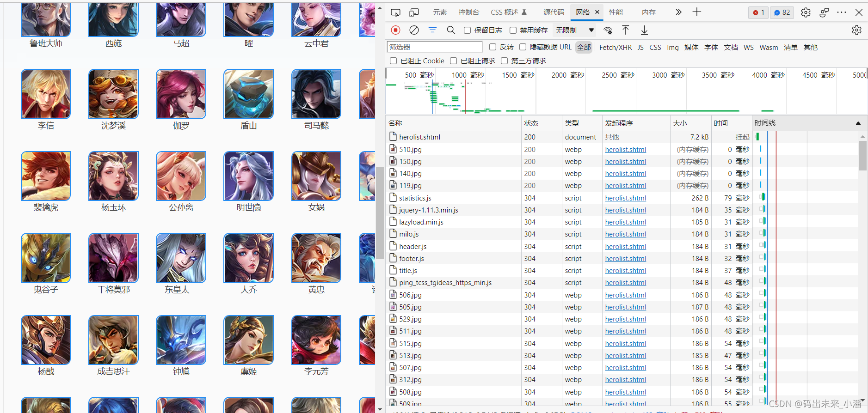This screenshot has height=413, width=868.
Task: Switch to CSS 概述 tab
Action: click(508, 12)
